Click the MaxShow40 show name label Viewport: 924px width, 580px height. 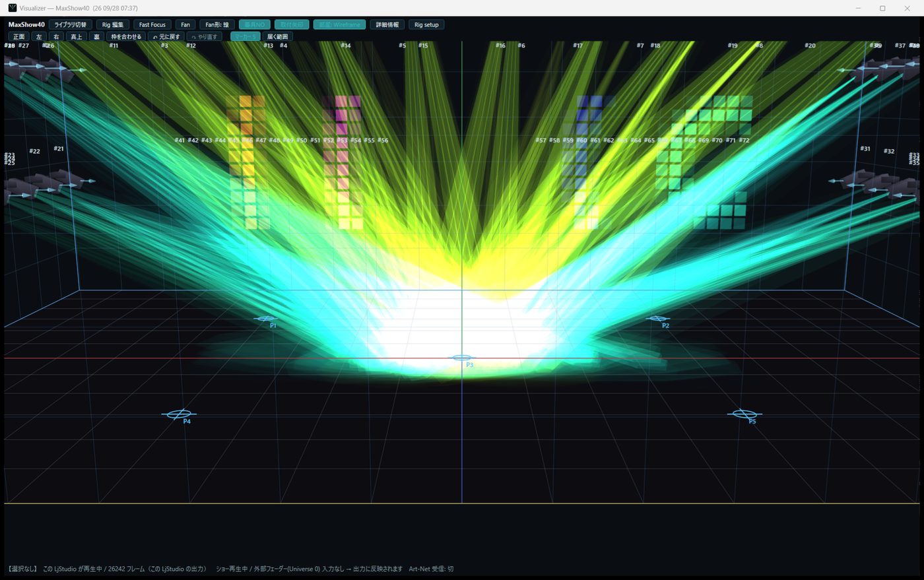pyautogui.click(x=26, y=24)
